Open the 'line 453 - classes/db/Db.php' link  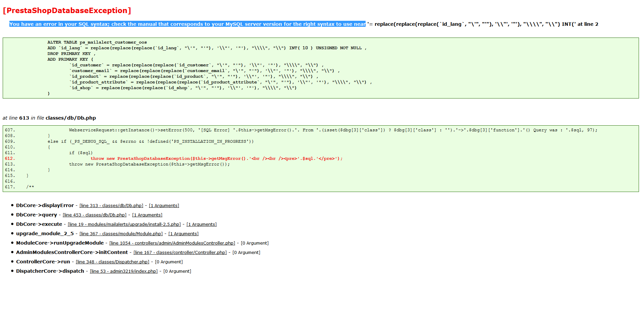pyautogui.click(x=95, y=215)
